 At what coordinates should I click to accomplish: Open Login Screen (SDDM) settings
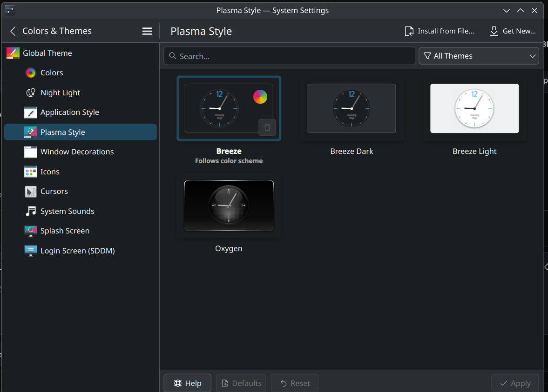coord(77,251)
